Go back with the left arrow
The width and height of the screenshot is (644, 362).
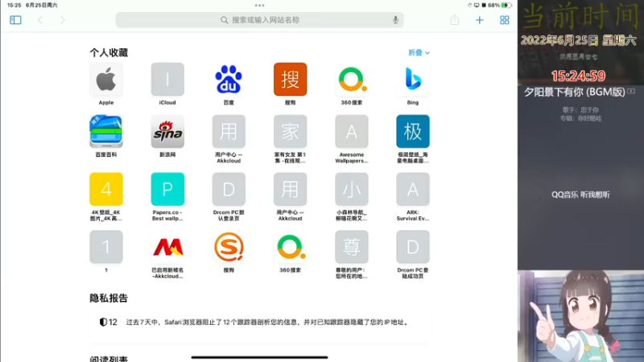(x=40, y=19)
